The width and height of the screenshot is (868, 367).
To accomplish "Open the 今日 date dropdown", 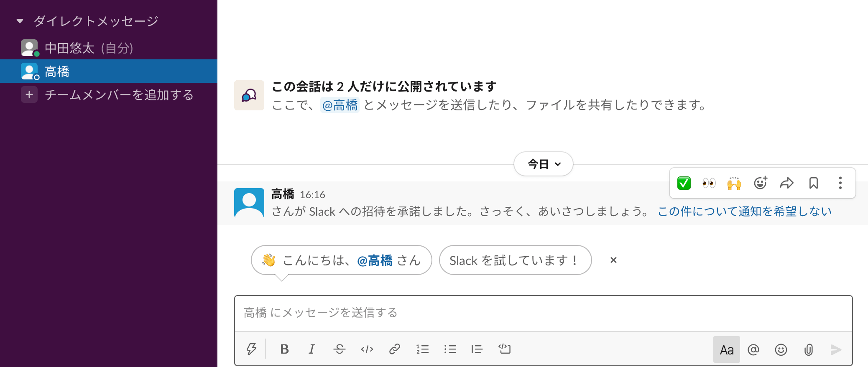I will 543,164.
